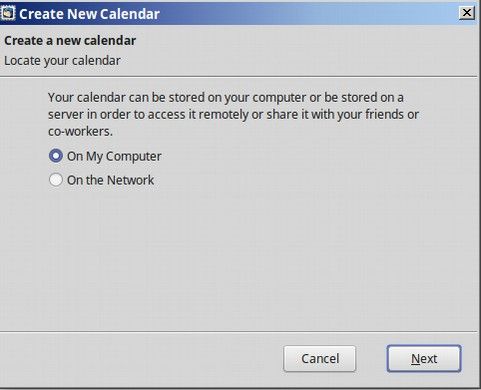Viewport: 481px width, 390px height.
Task: Click the empty wizard area below the options
Action: click(x=239, y=260)
